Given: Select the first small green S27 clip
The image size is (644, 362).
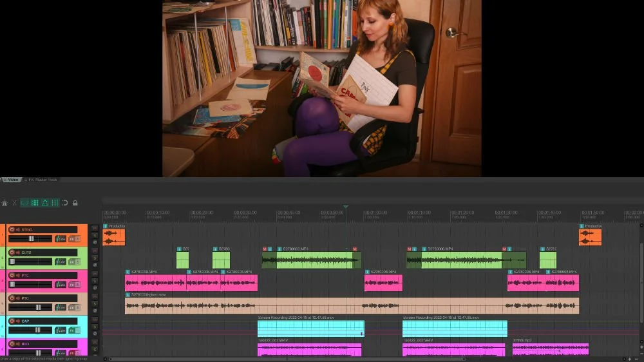Looking at the screenshot, I should (183, 260).
